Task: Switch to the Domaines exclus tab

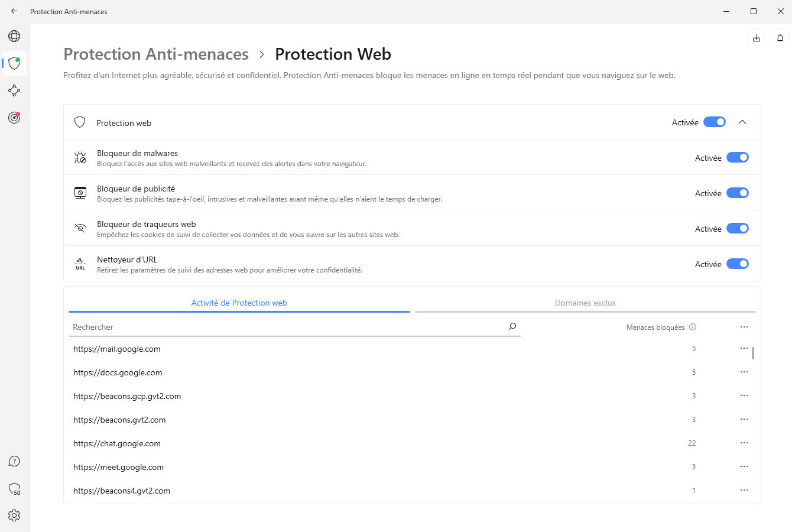Action: pyautogui.click(x=585, y=303)
